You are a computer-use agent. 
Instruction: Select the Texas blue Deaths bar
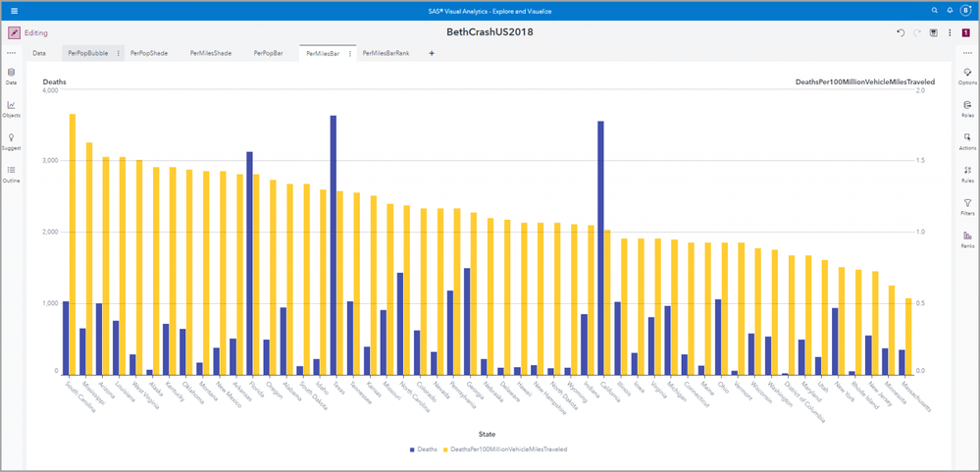point(334,245)
